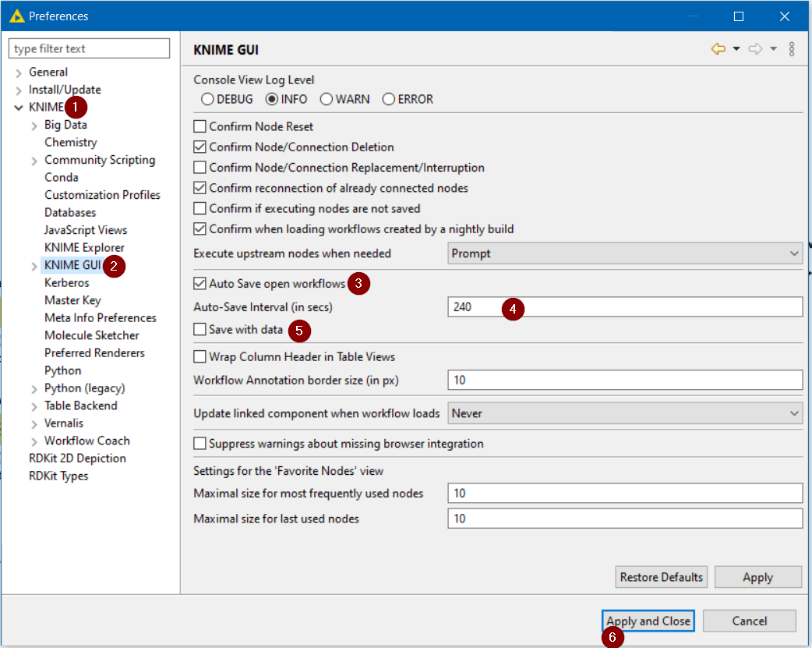
Task: Select Conda preferences page
Action: [61, 177]
